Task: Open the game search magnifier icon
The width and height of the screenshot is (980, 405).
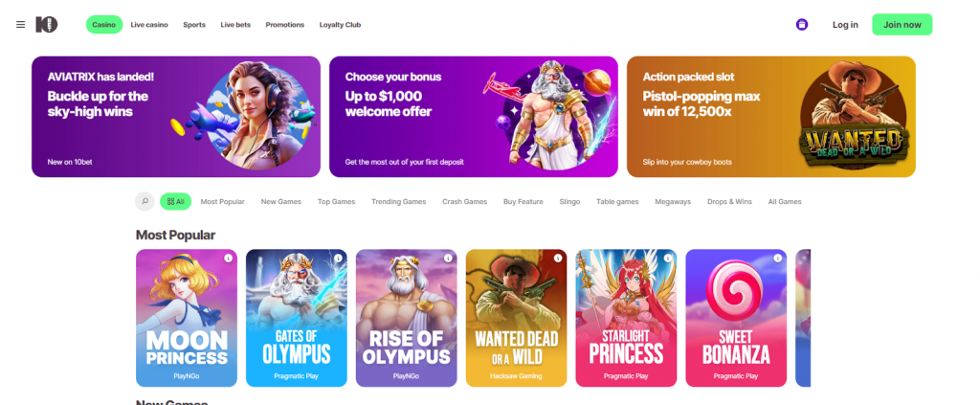Action: coord(145,202)
